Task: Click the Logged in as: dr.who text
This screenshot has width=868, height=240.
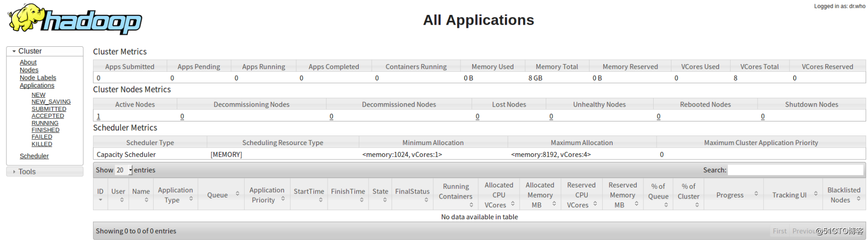Action: (840, 6)
